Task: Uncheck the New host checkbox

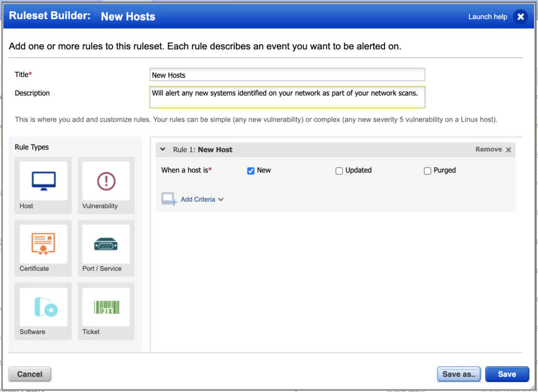Action: point(251,171)
